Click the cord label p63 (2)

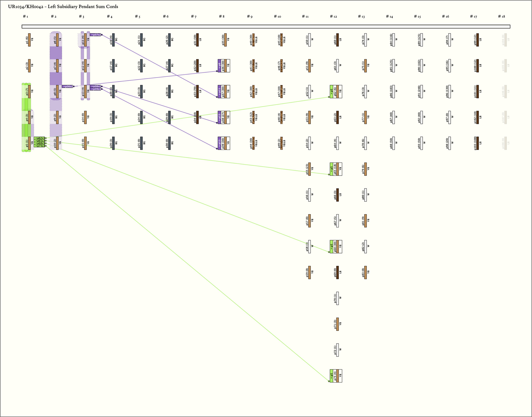[335, 117]
